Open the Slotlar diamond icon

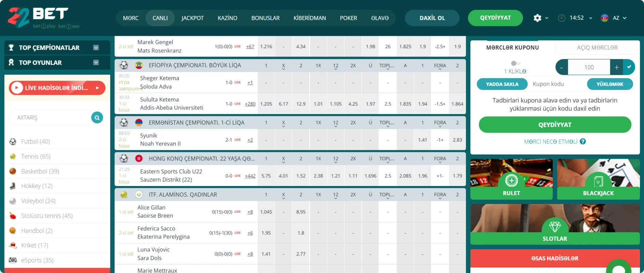(555, 227)
